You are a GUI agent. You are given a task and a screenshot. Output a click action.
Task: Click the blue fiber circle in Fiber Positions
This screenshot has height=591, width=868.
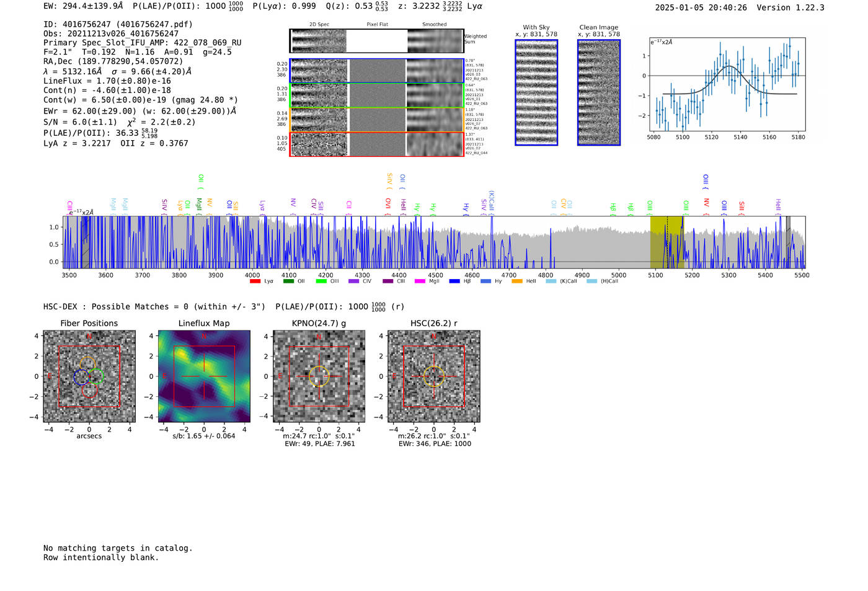click(x=81, y=377)
